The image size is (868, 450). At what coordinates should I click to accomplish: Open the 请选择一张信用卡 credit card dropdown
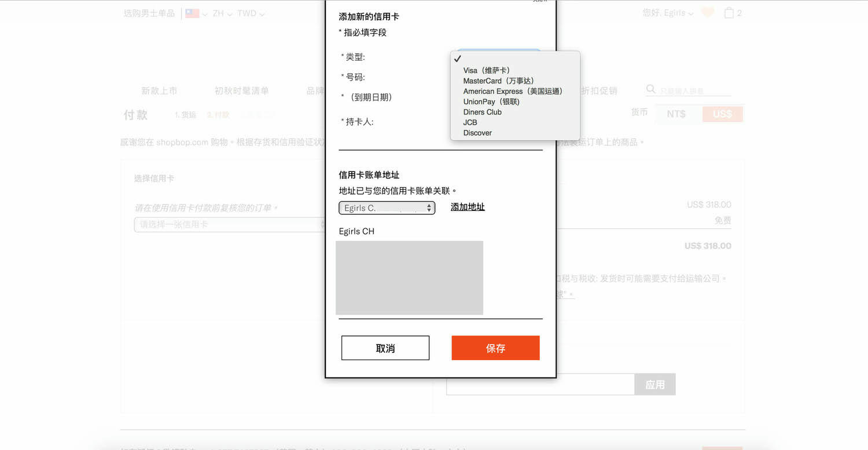230,224
